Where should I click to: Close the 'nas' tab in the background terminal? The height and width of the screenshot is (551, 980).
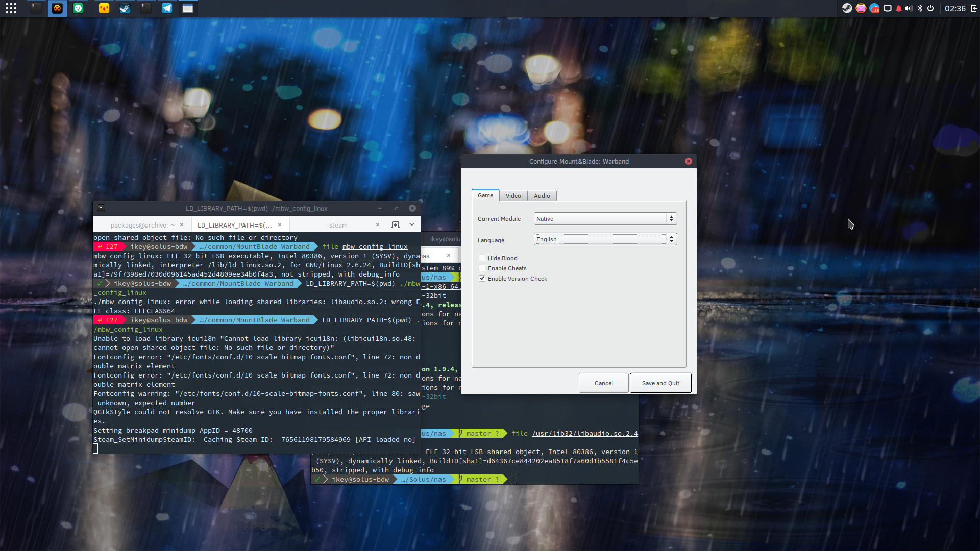point(449,255)
